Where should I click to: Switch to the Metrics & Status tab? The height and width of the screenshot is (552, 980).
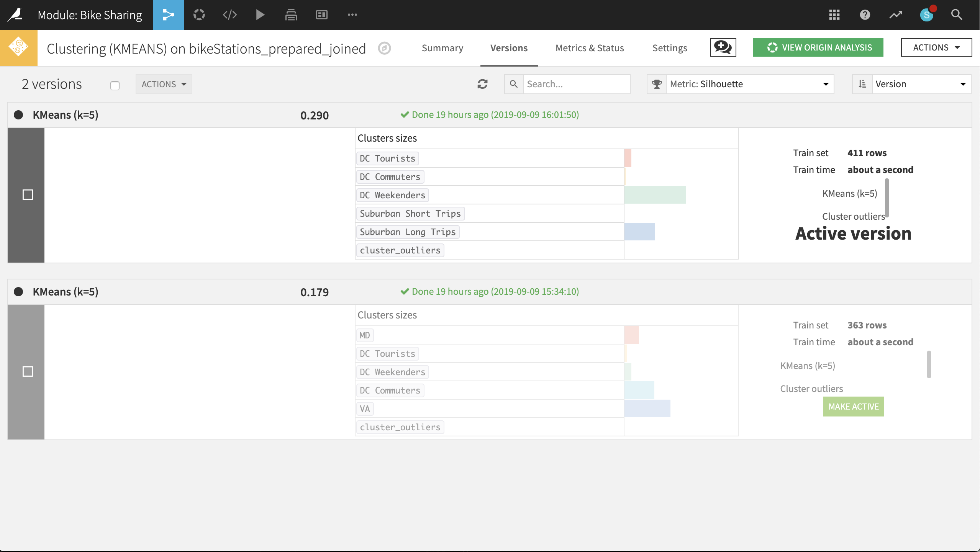[x=590, y=48]
